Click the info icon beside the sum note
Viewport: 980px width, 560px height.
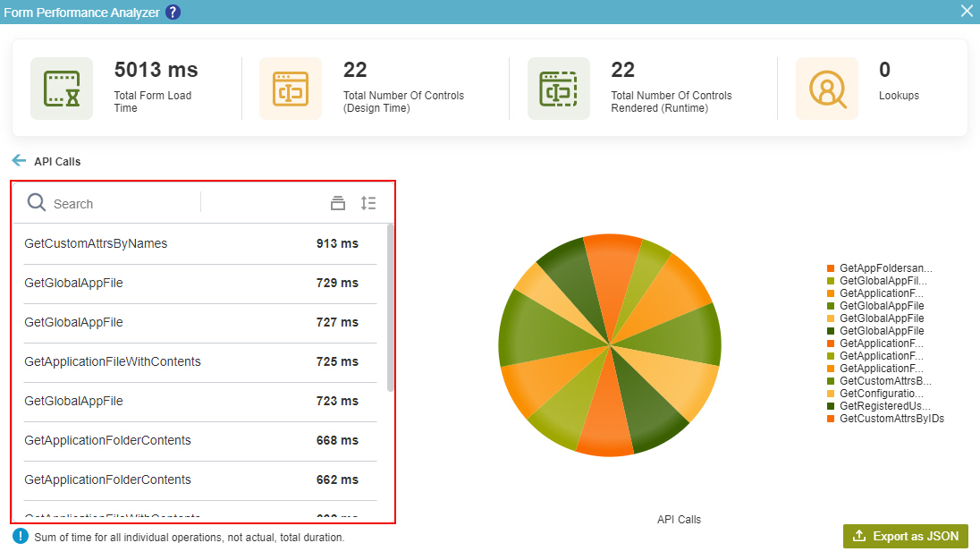(x=21, y=536)
